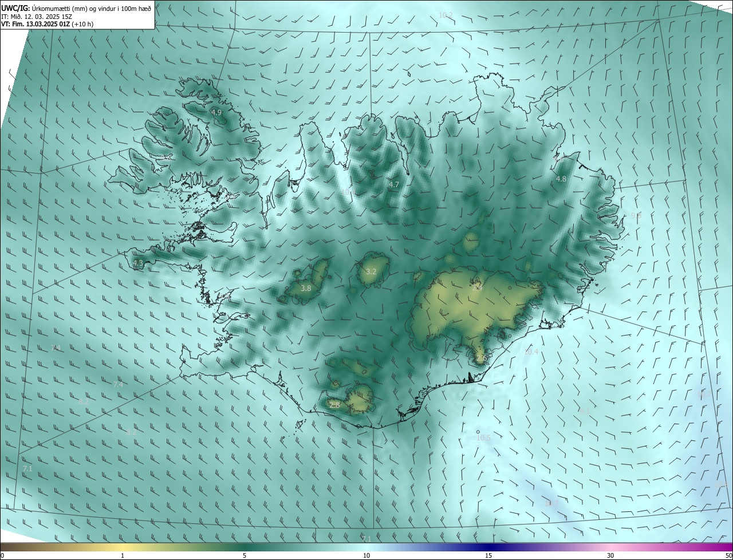Screen dimensions: 733x560
Task: Click the 1 tick on the color scale
Action: click(123, 555)
